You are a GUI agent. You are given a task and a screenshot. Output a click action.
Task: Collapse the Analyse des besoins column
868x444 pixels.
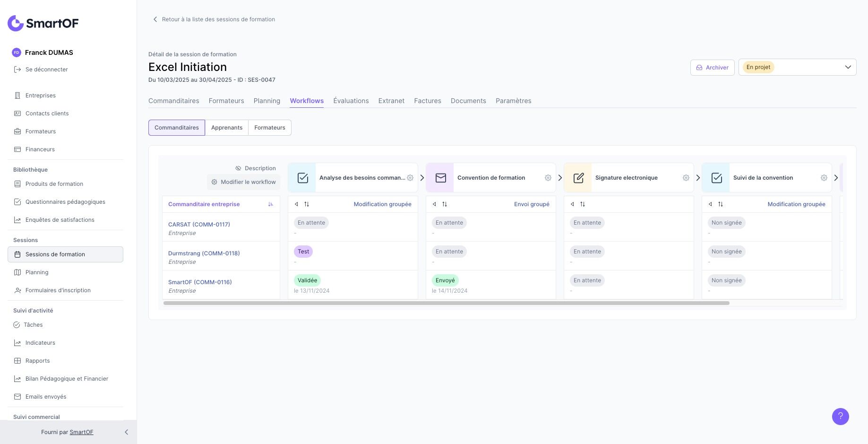pos(296,204)
